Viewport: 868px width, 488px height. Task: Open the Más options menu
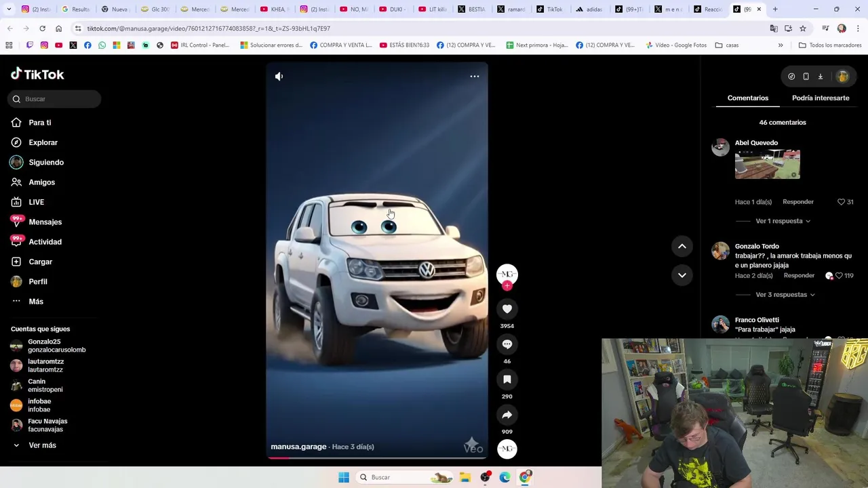coord(35,302)
